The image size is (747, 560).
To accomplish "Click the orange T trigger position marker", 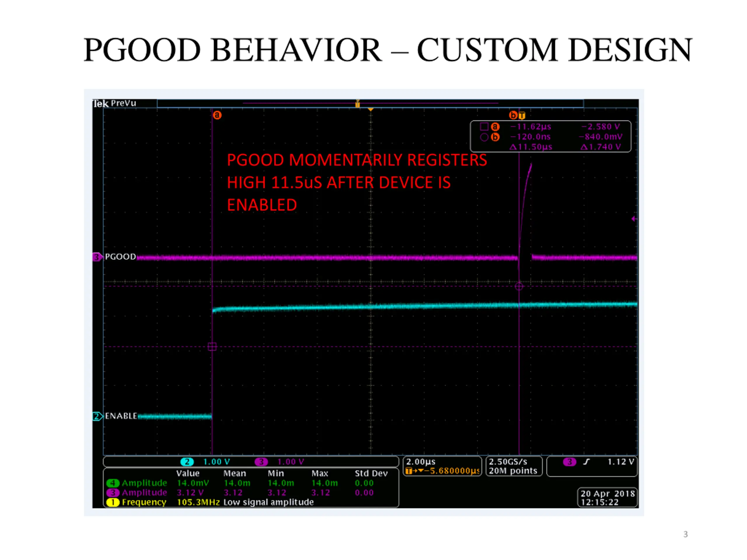I will (522, 116).
